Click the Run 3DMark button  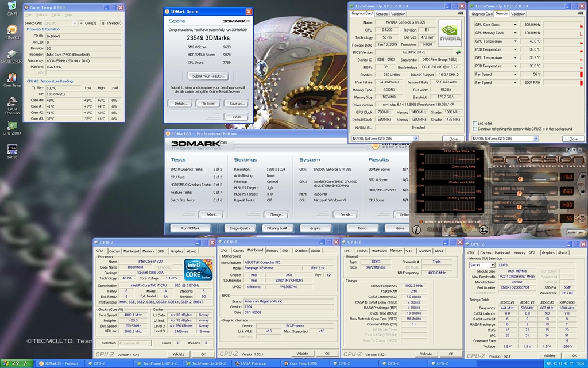coord(191,228)
